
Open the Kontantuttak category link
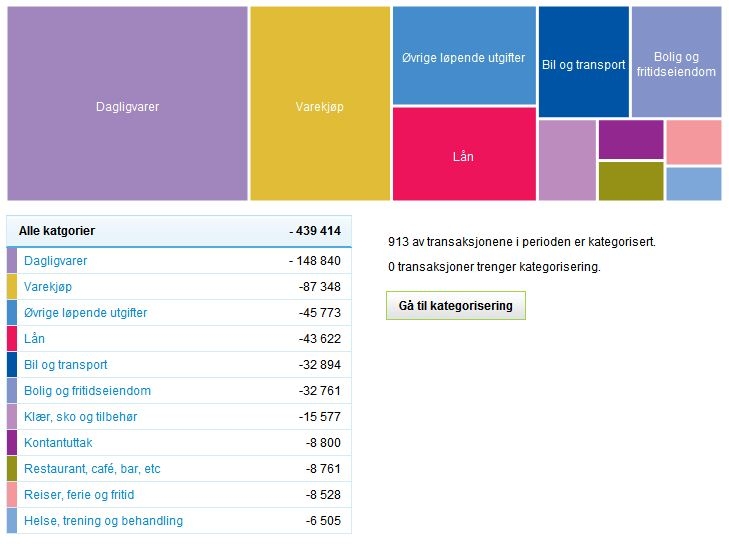(x=58, y=443)
